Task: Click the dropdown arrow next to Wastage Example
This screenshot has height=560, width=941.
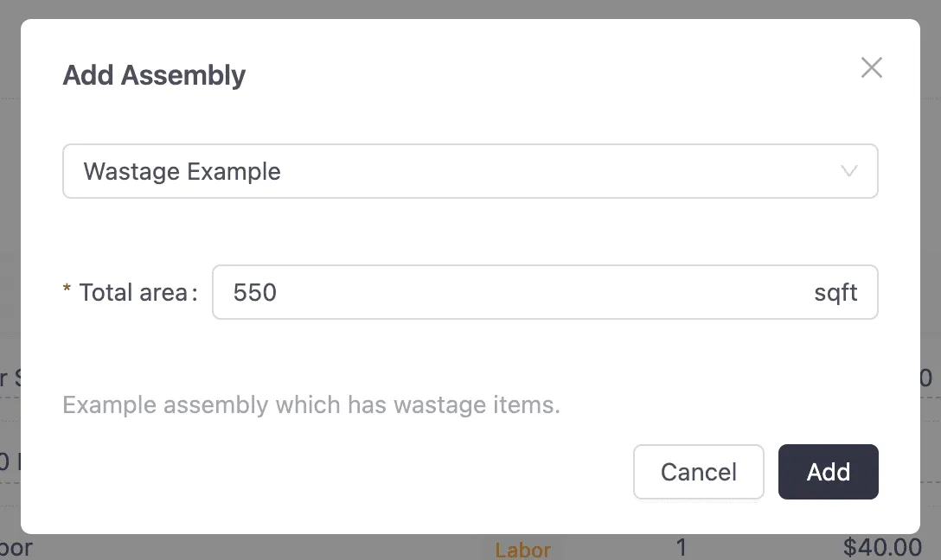Action: [x=848, y=171]
